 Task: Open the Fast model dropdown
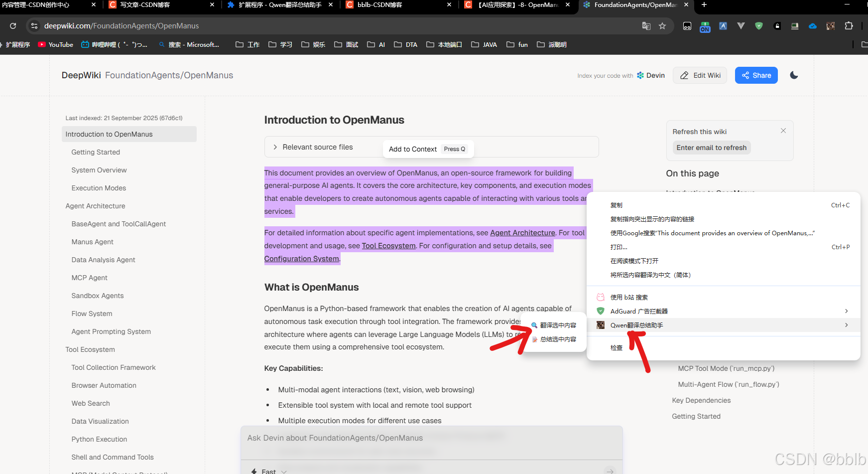pyautogui.click(x=269, y=471)
